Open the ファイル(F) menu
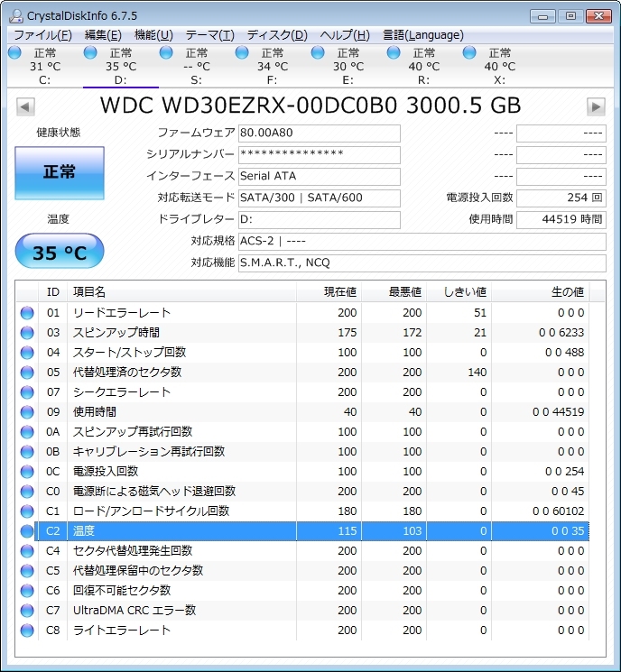The image size is (621, 672). click(43, 35)
